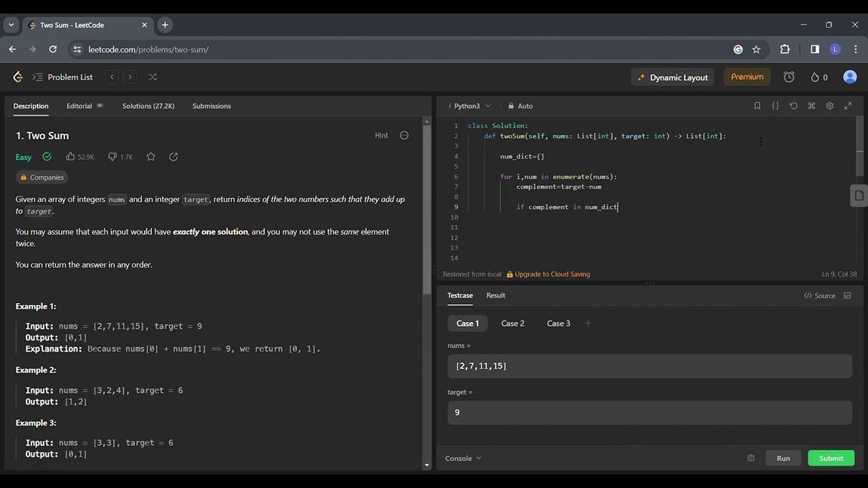The height and width of the screenshot is (488, 868).
Task: Expand the Companies tag section
Action: (42, 178)
